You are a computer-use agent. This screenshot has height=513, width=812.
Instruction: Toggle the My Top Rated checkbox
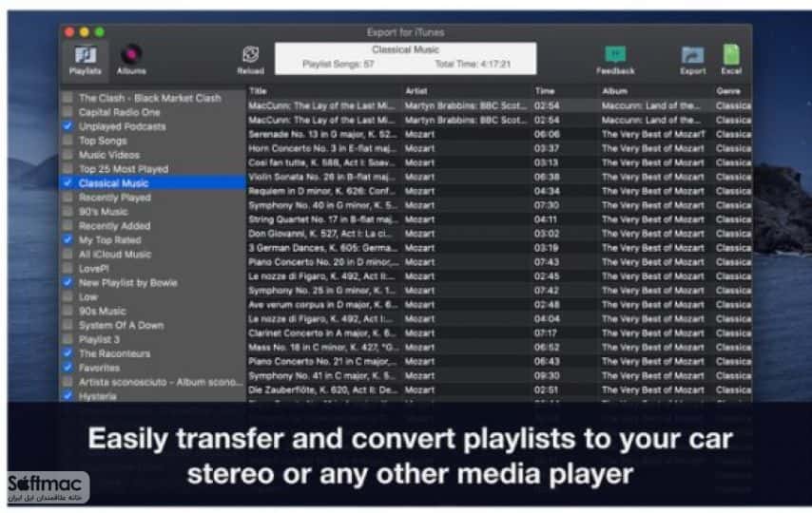pyautogui.click(x=68, y=239)
